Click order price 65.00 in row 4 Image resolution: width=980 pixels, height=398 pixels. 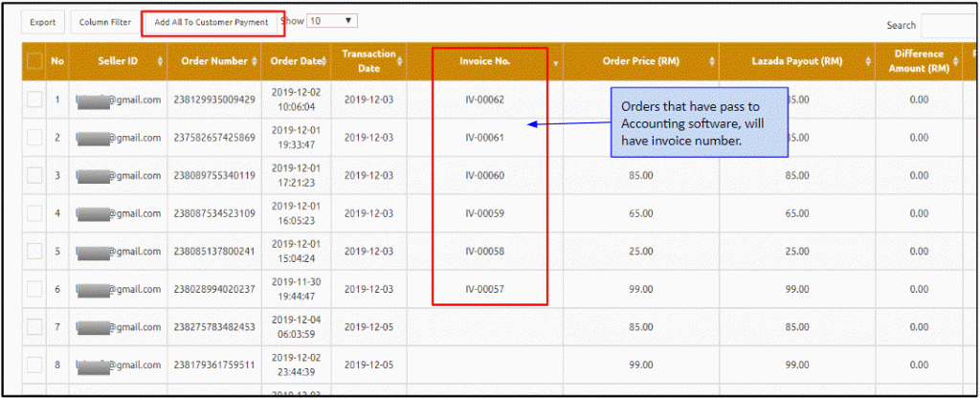tap(640, 213)
